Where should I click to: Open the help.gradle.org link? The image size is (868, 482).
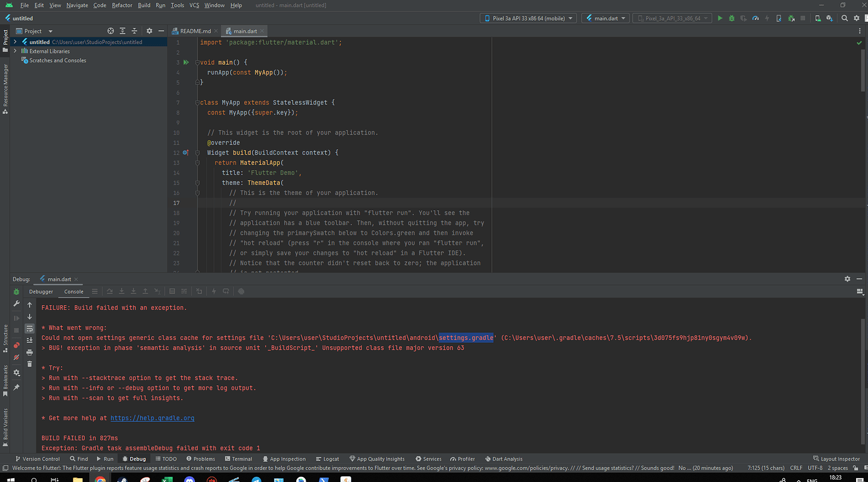coord(152,418)
